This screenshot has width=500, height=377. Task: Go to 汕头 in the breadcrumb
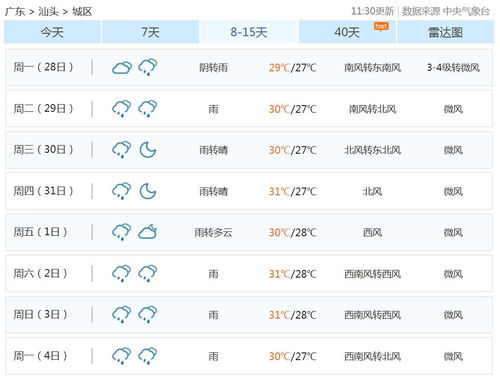coord(48,12)
